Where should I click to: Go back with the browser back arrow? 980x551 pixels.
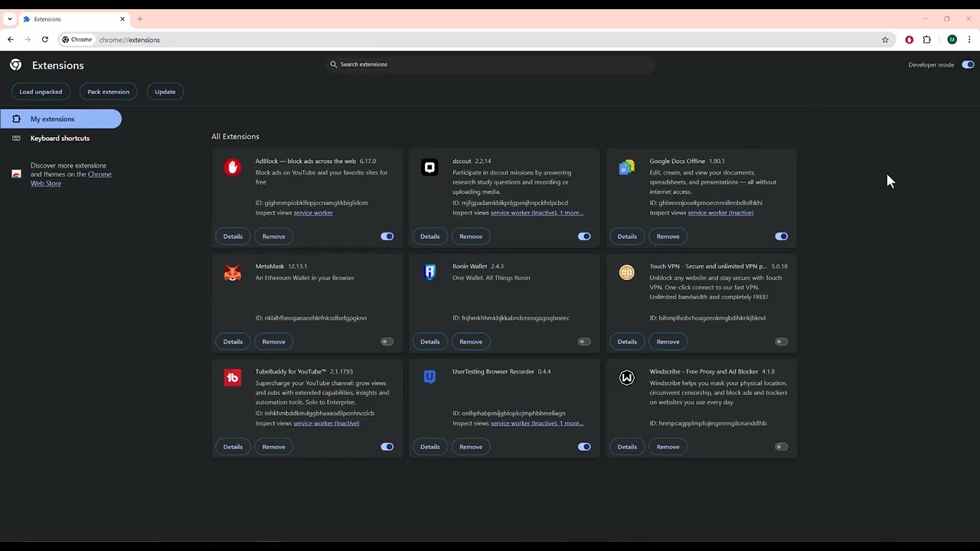[x=11, y=40]
